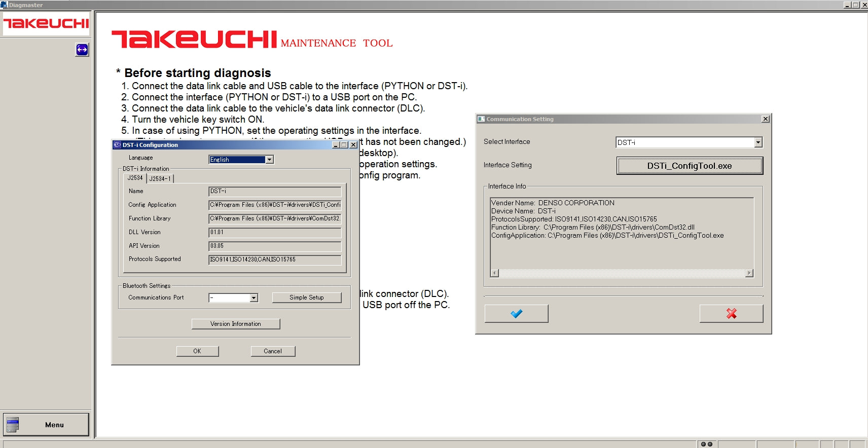This screenshot has height=448, width=868.
Task: Click OK in DST-i Configuration
Action: click(x=197, y=351)
